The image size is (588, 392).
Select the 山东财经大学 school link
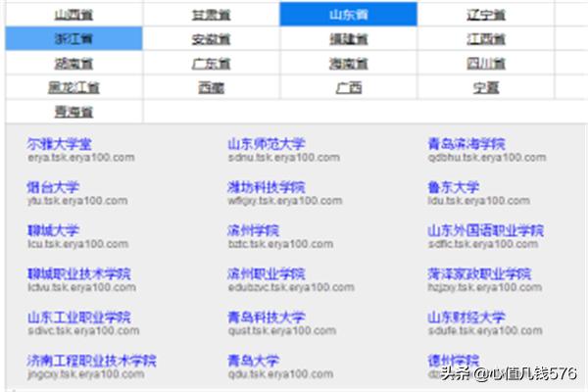click(x=466, y=318)
